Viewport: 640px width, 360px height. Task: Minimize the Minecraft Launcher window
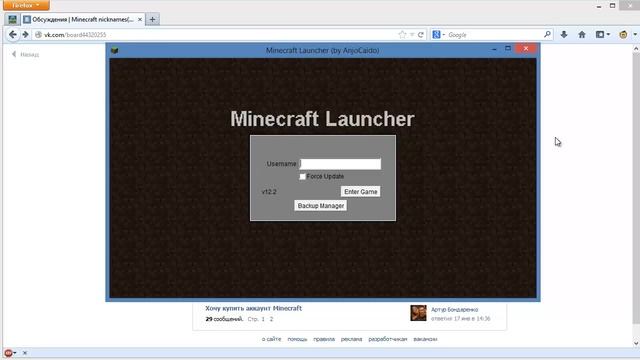(494, 49)
